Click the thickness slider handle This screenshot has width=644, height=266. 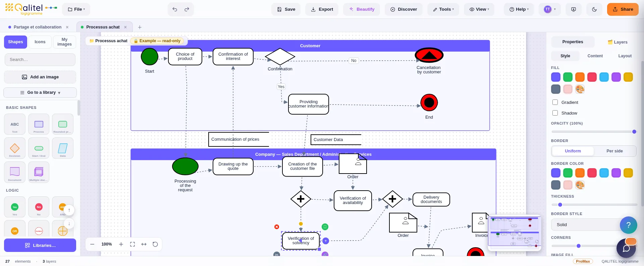coord(560,205)
